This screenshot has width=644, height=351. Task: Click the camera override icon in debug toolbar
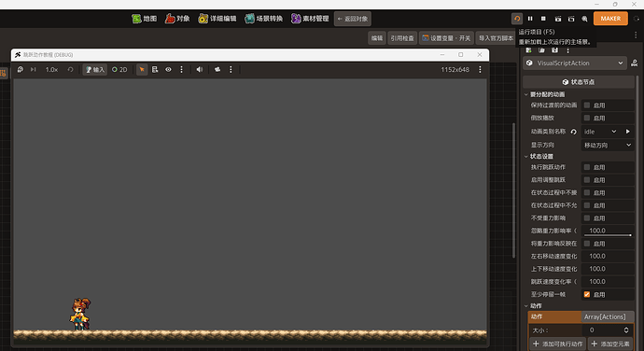pos(217,69)
